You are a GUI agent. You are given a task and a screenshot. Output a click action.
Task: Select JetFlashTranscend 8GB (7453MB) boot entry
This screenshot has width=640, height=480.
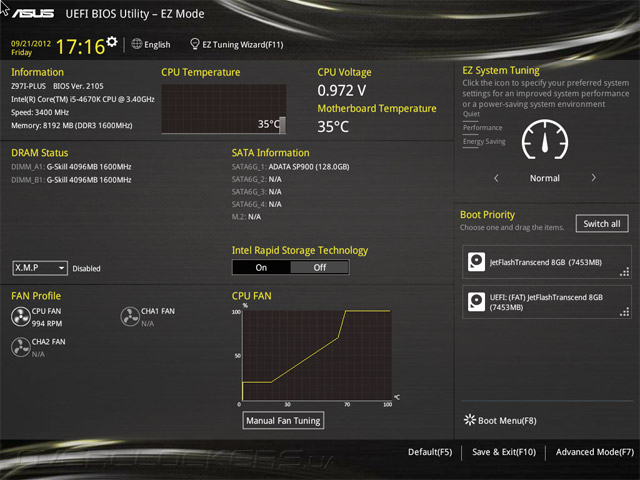tap(547, 262)
